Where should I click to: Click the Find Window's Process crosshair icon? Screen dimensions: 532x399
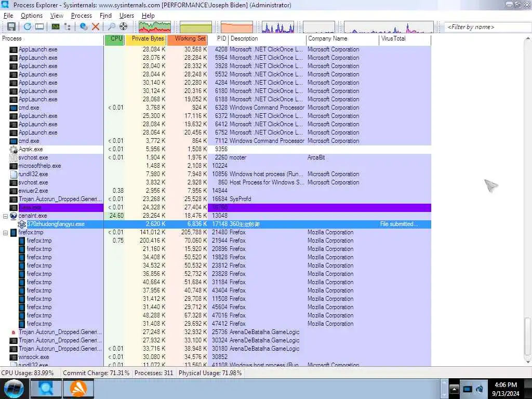[124, 27]
